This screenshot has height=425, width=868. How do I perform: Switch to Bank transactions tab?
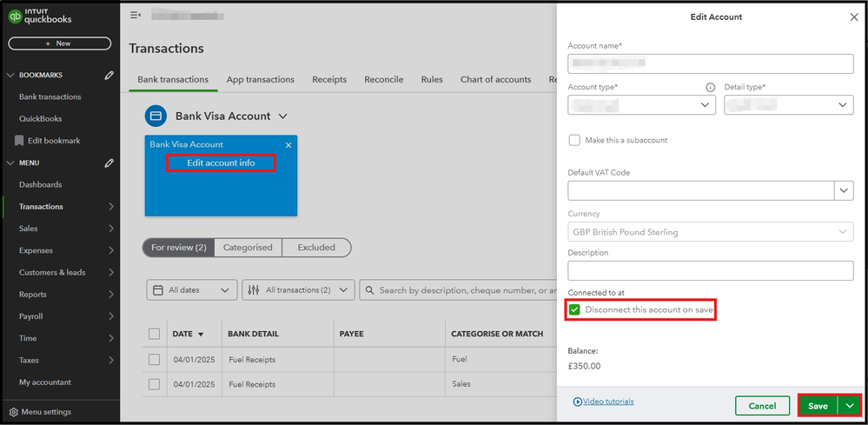(173, 80)
